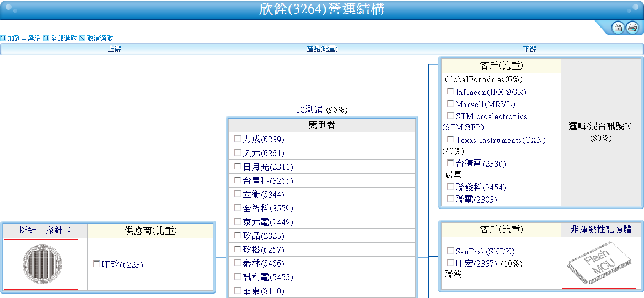Viewport: 644px width, 298px height.
Task: Select the 京元電(2449) checkbox
Action: click(238, 221)
